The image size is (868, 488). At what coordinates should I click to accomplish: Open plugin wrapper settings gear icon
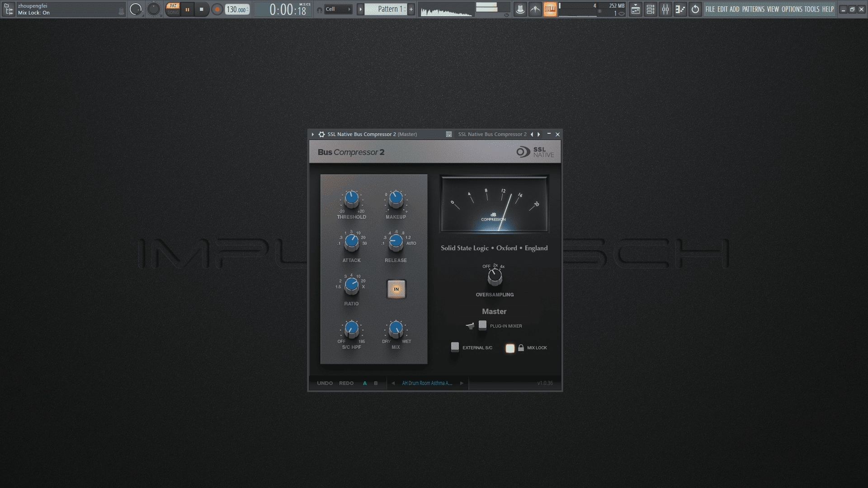point(321,134)
